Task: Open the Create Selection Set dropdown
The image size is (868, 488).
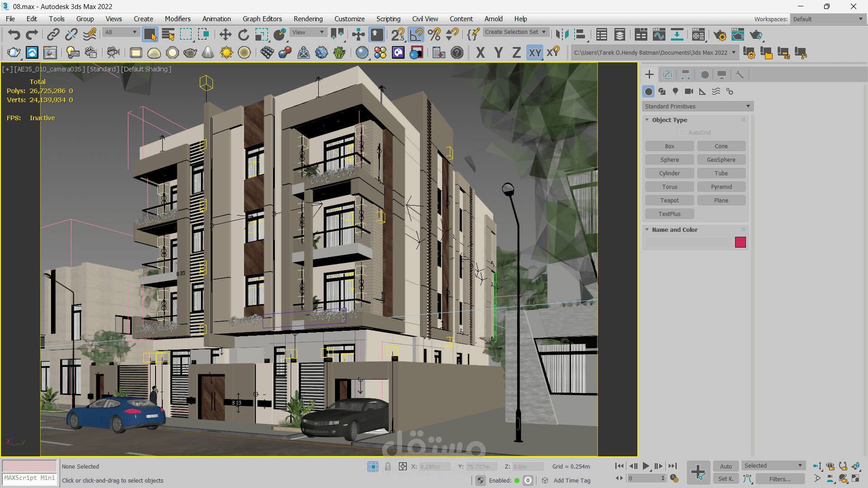Action: (515, 32)
